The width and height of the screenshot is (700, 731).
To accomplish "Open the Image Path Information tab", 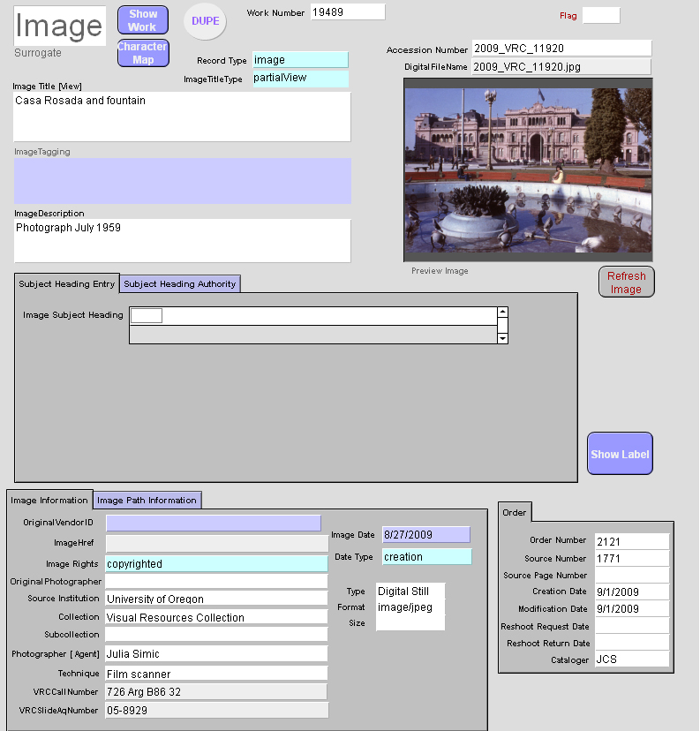I will 147,501.
